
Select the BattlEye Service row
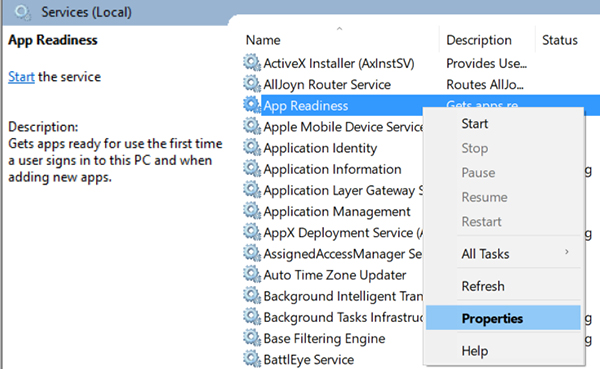(x=309, y=359)
